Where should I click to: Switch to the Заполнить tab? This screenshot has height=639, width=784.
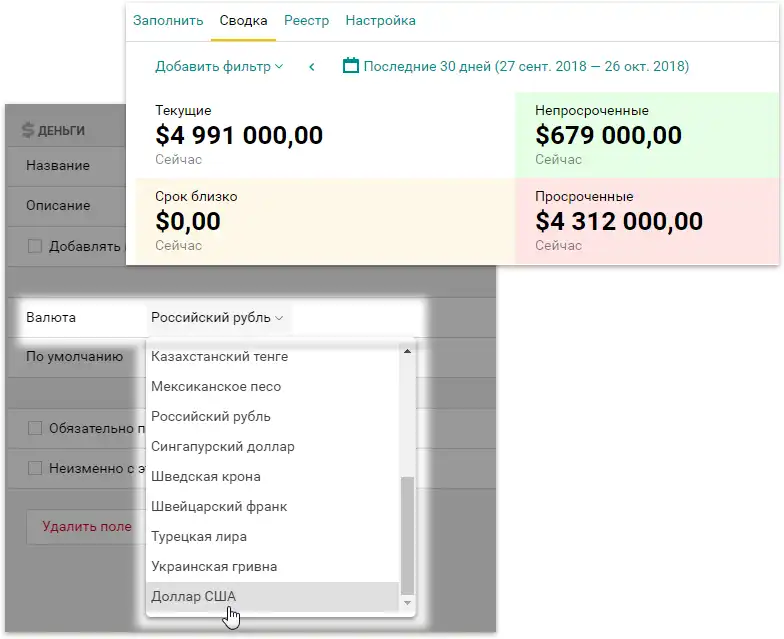click(x=168, y=20)
